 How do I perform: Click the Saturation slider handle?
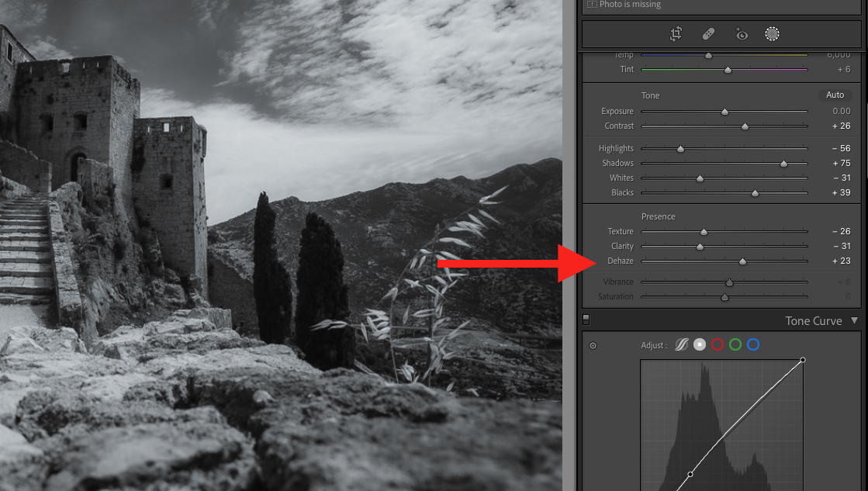coord(724,297)
